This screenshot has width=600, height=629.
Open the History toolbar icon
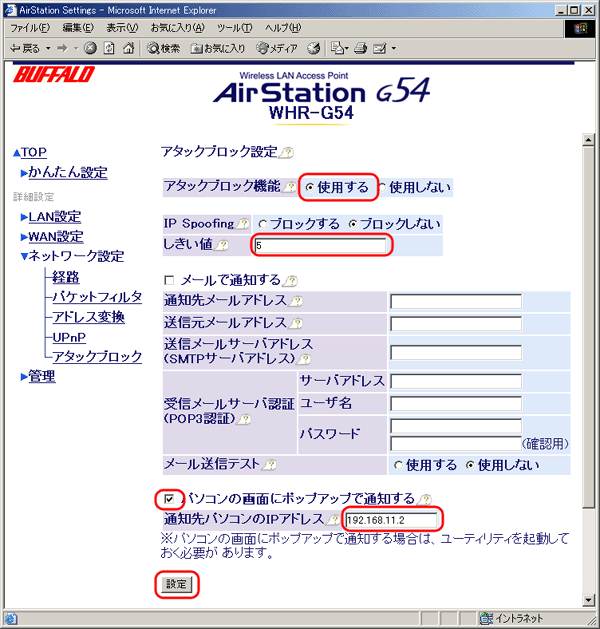[x=314, y=49]
